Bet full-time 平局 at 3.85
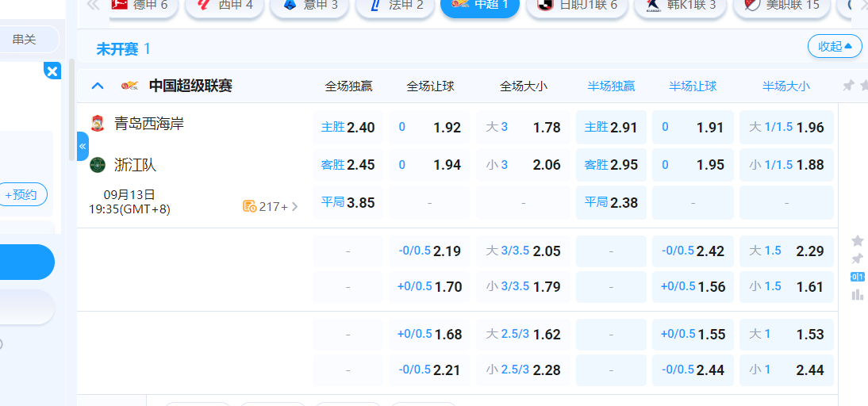The width and height of the screenshot is (868, 406). point(348,202)
